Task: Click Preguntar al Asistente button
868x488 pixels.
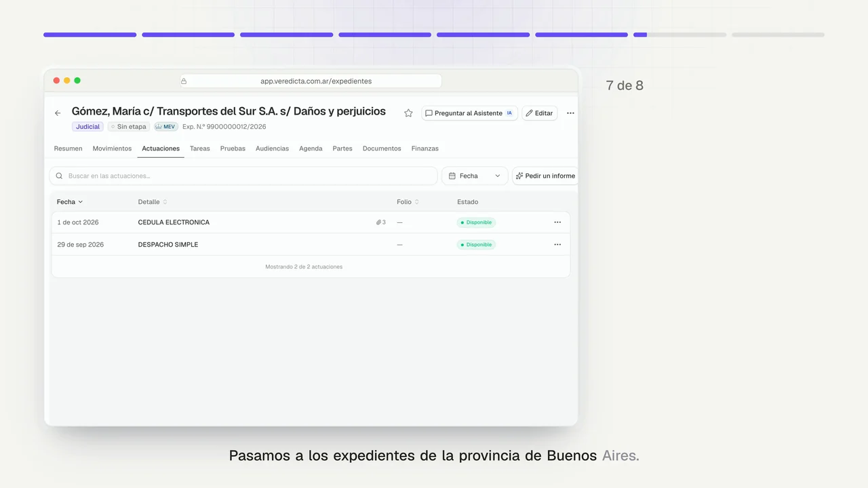Action: (469, 113)
